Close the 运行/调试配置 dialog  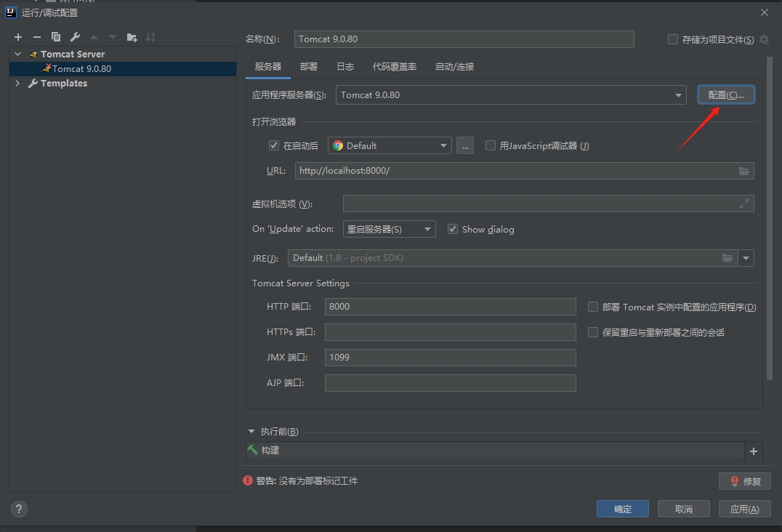[765, 12]
